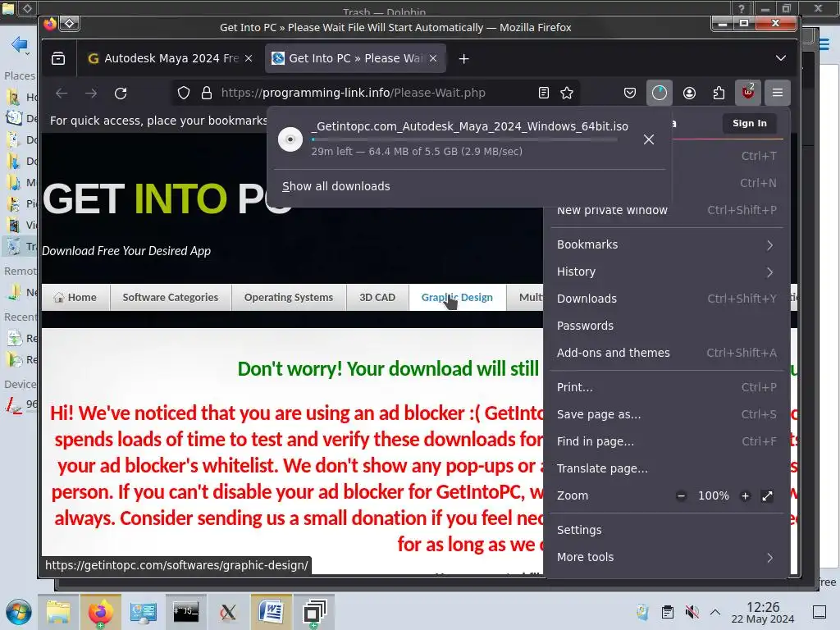Open the start menu button on taskbar

[19, 612]
